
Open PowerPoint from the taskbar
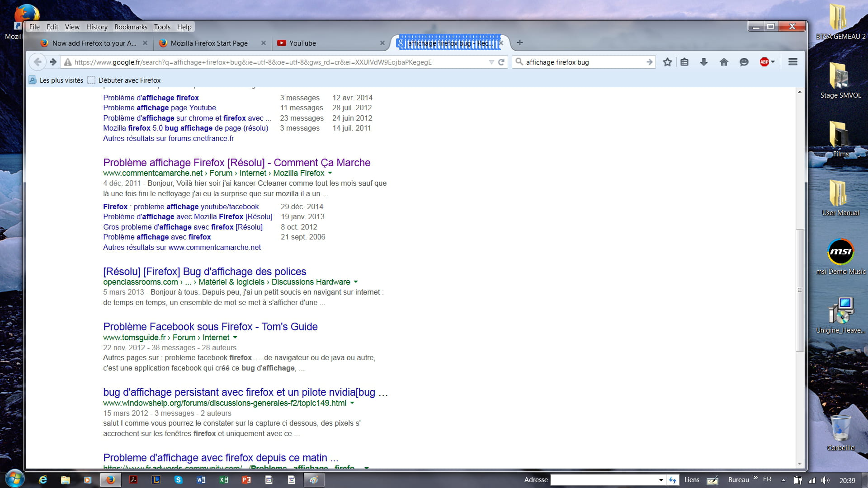pyautogui.click(x=246, y=480)
